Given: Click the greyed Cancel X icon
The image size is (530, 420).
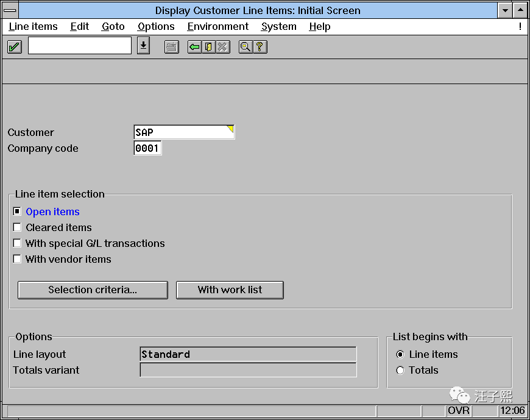Looking at the screenshot, I should (223, 47).
